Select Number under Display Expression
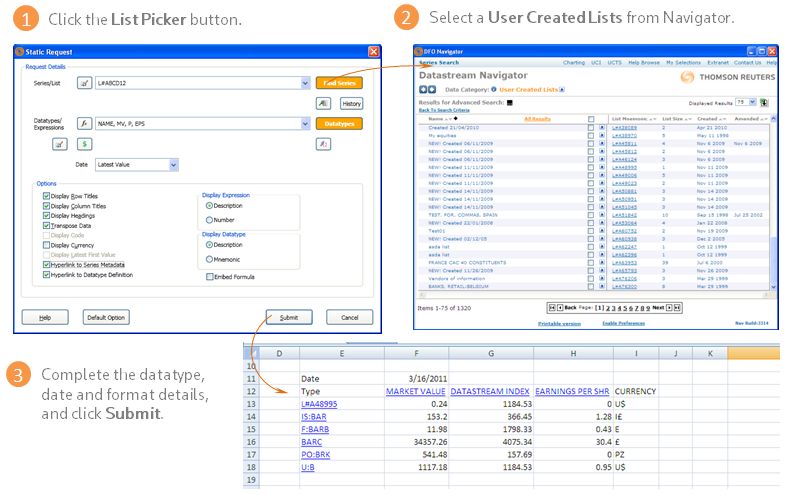Image resolution: width=787 pixels, height=495 pixels. tap(209, 220)
